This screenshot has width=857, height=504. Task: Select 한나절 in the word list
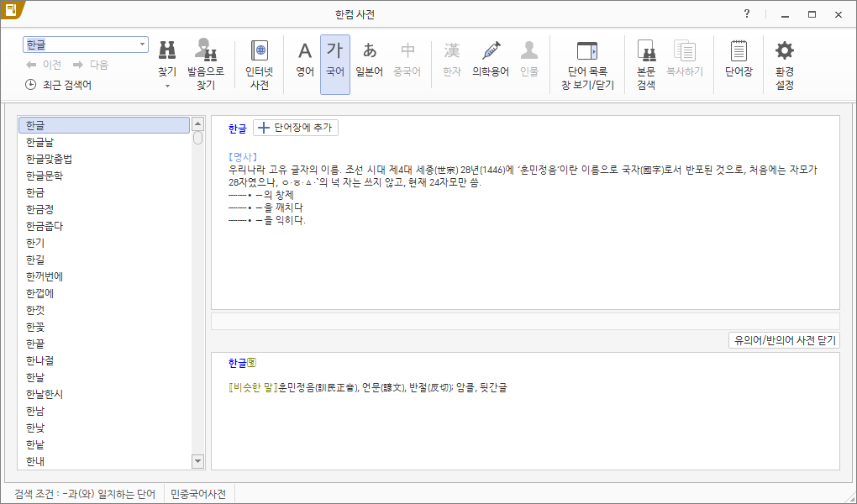pyautogui.click(x=104, y=360)
